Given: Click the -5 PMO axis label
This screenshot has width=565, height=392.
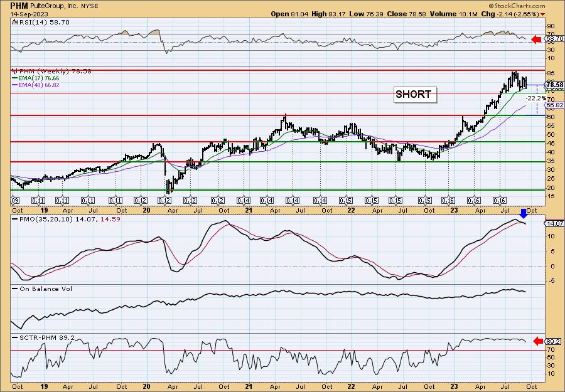Looking at the screenshot, I should (x=551, y=281).
